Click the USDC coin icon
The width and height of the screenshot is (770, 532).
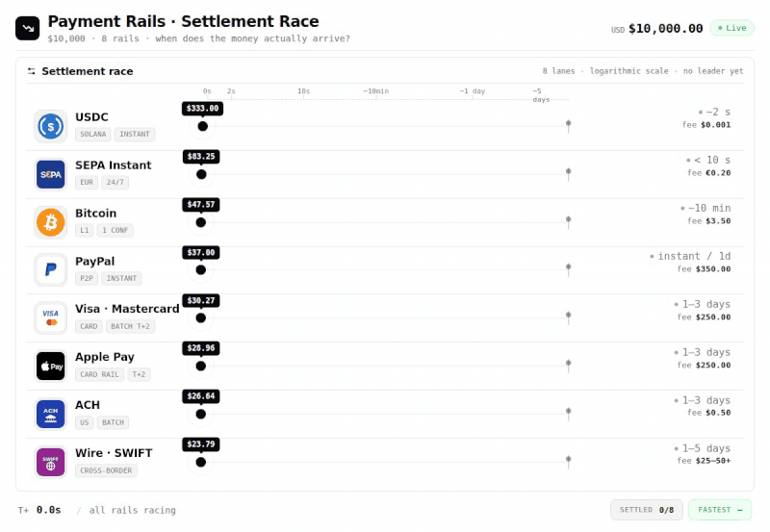coord(51,126)
